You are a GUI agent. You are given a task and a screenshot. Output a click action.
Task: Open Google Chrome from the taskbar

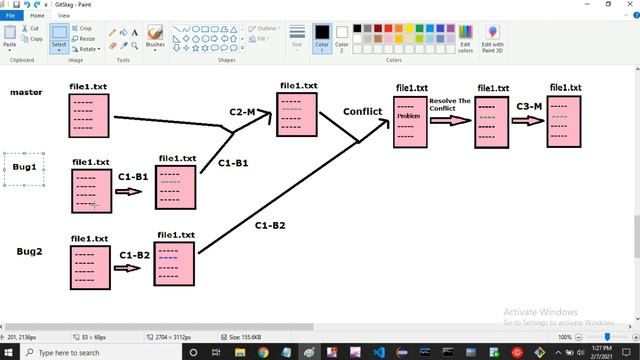click(263, 352)
